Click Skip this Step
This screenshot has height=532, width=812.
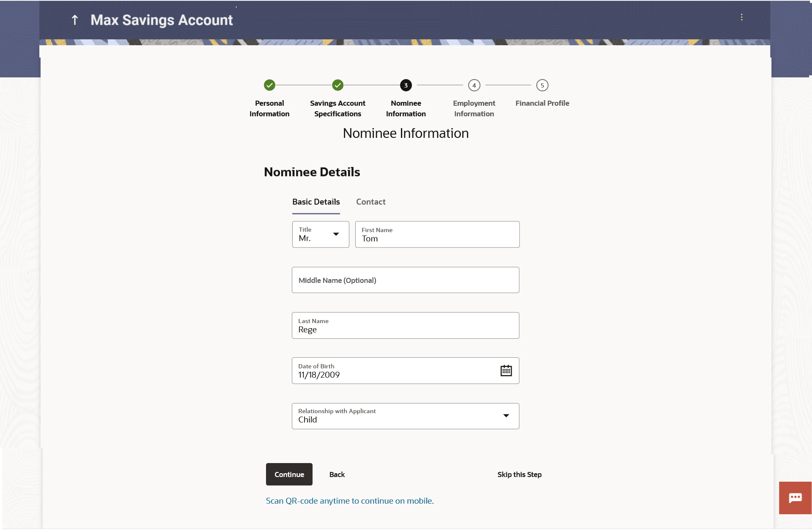coord(519,474)
